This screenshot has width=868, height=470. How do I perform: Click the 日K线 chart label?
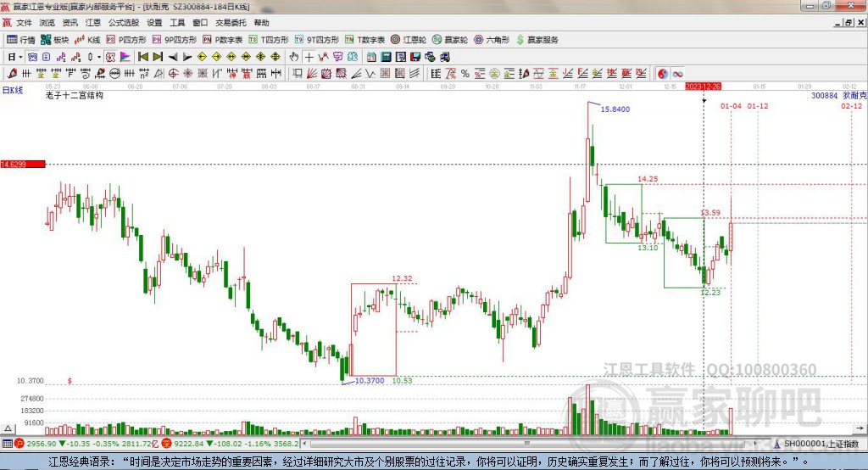click(x=12, y=90)
